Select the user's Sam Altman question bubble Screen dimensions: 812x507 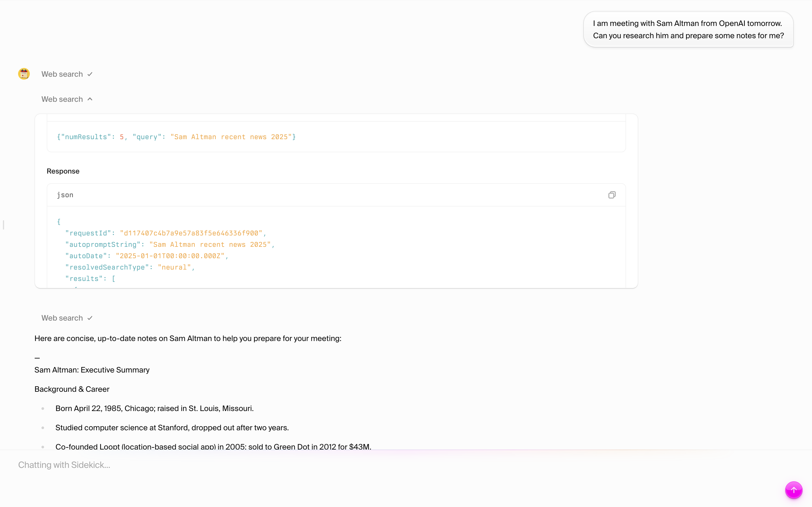coord(688,29)
